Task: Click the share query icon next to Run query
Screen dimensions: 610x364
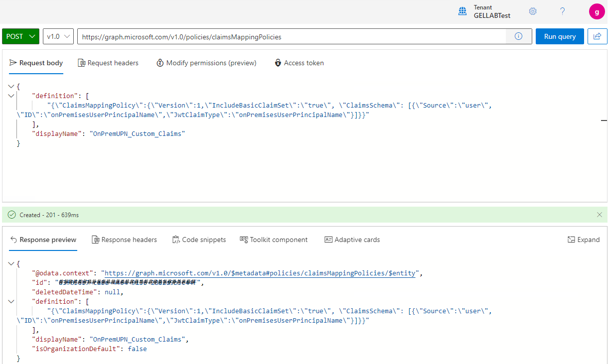Action: click(597, 36)
